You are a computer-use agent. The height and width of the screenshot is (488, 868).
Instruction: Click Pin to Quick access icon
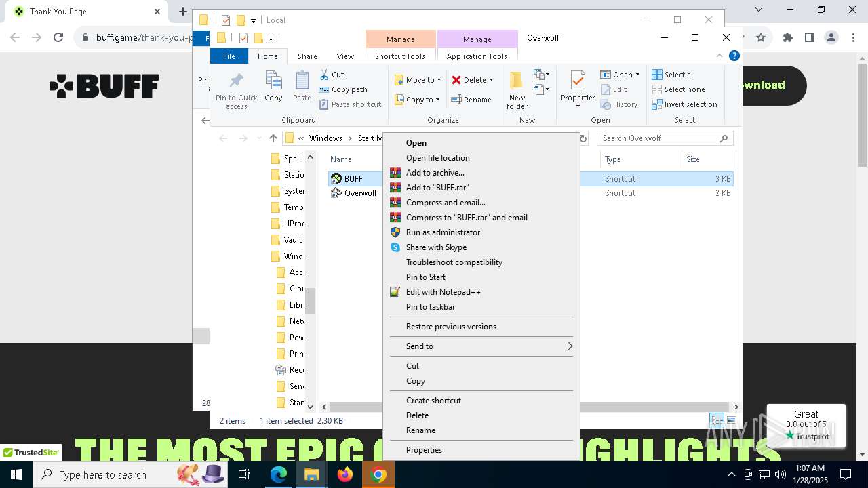click(236, 91)
